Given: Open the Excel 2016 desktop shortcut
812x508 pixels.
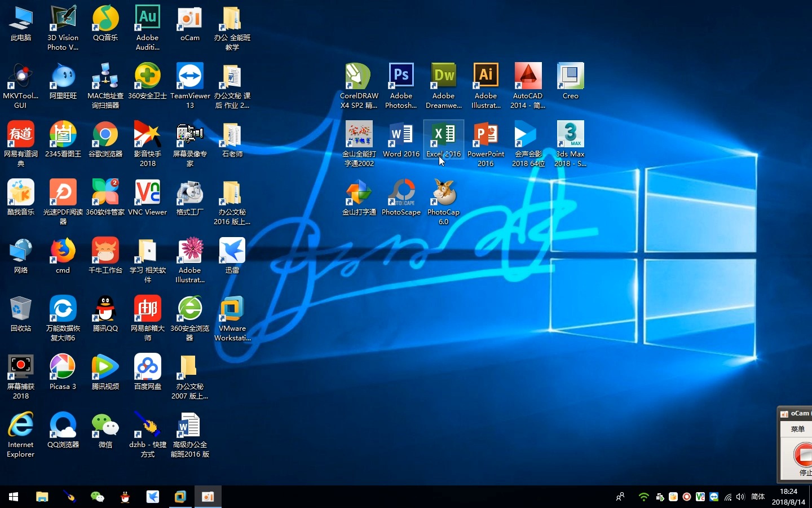Looking at the screenshot, I should click(x=444, y=139).
